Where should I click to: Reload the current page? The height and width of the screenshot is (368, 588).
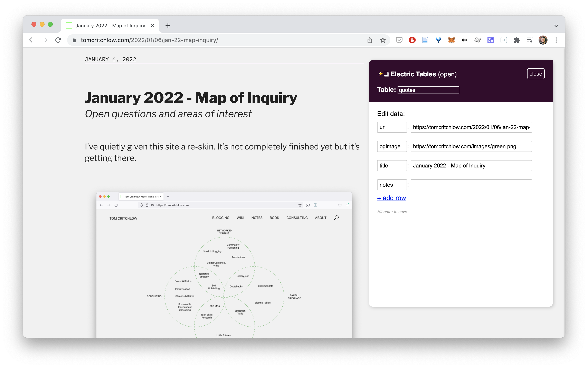coord(58,40)
